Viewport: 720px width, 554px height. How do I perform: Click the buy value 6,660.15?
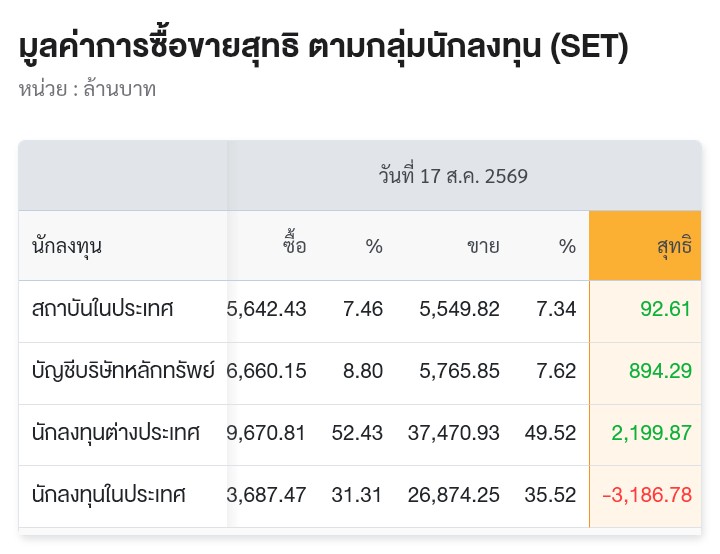click(266, 371)
